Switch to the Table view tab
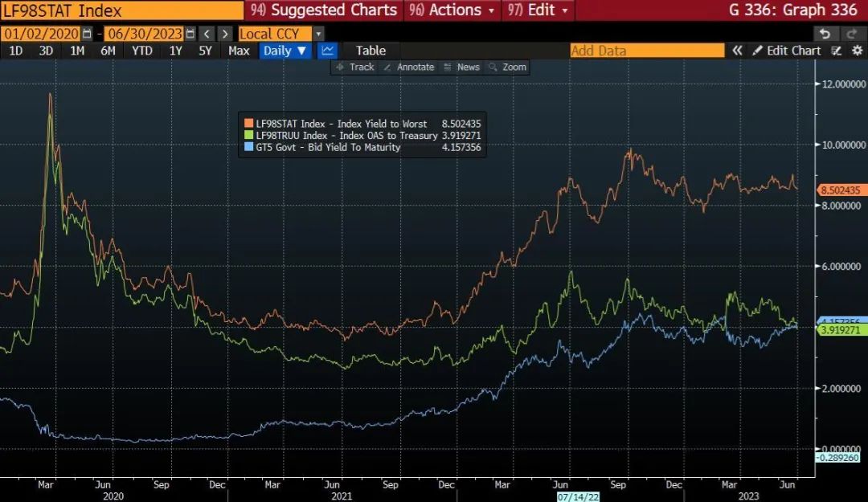 tap(371, 51)
